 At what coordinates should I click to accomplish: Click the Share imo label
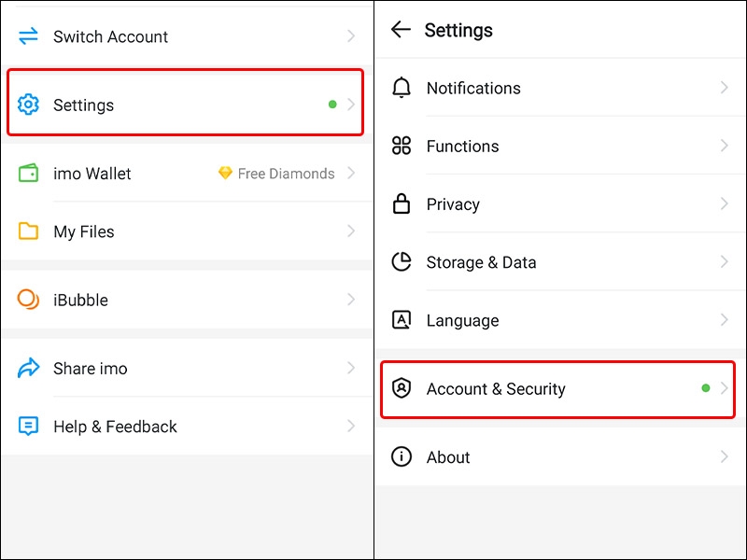90,369
